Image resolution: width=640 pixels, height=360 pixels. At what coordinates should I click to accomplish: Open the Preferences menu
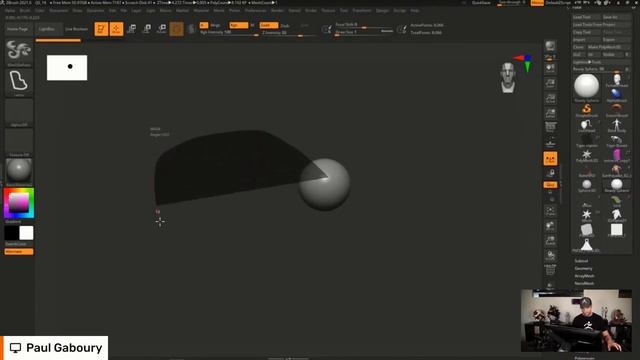click(256, 11)
